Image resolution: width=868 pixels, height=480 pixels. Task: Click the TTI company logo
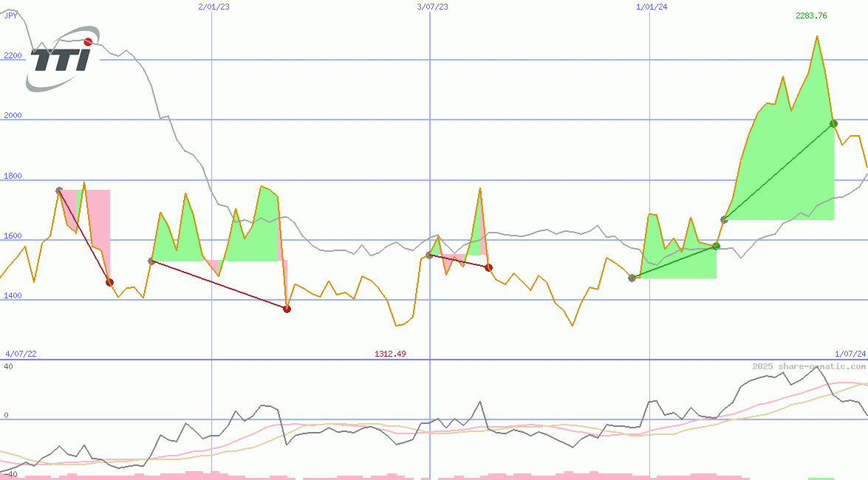click(63, 58)
